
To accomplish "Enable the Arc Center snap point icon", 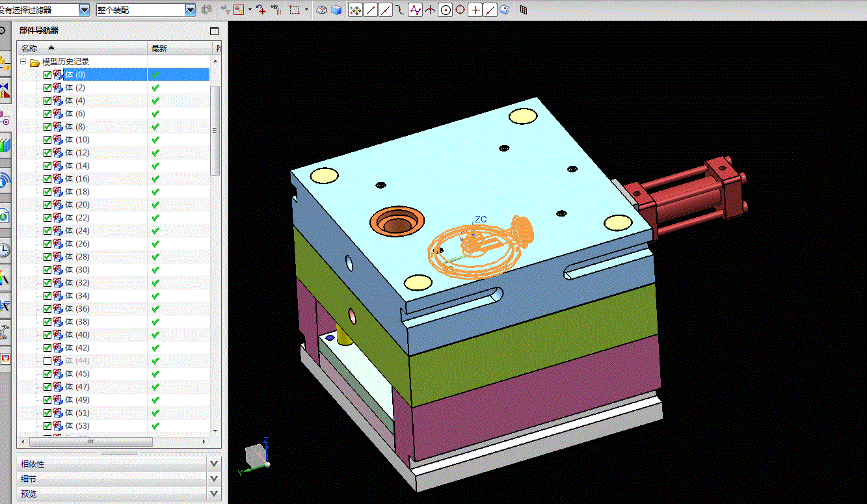I will pos(446,10).
